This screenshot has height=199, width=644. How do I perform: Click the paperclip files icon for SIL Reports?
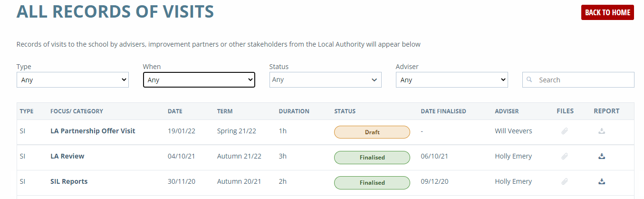tap(565, 182)
